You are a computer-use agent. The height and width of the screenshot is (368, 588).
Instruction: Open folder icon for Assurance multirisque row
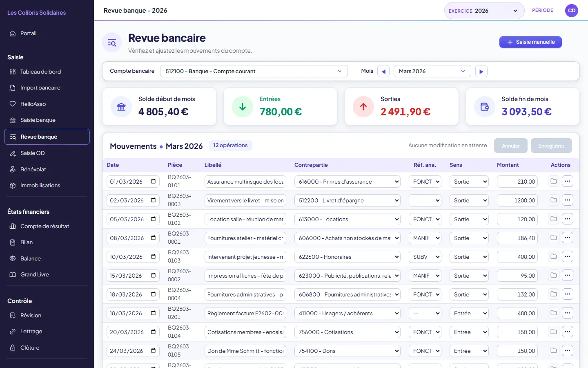pos(554,181)
